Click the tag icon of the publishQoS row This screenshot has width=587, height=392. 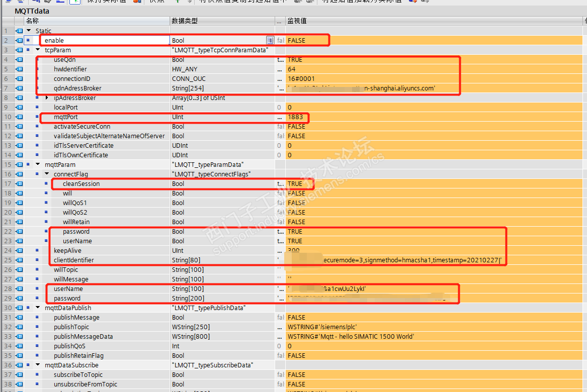tap(19, 346)
